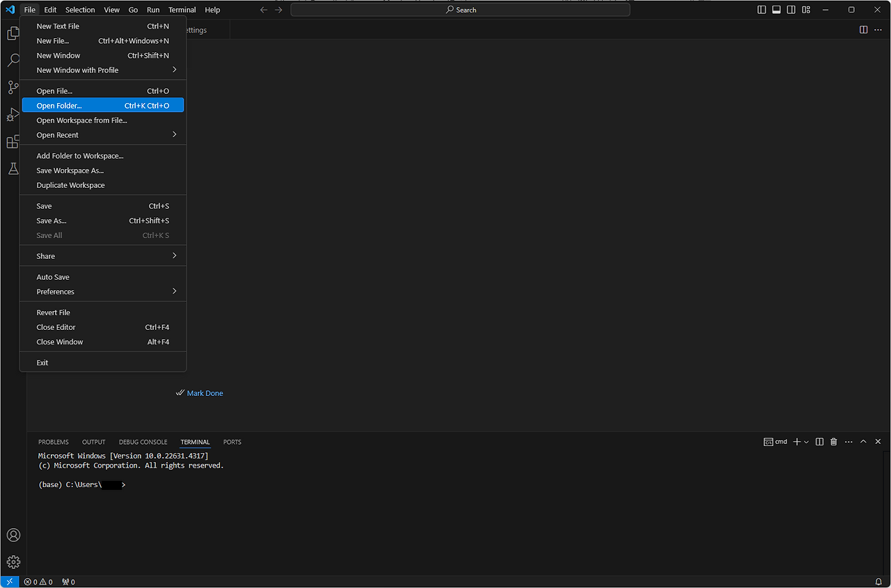Screen dimensions: 891x588
Task: Open the Search view in the sidebar
Action: coord(13,60)
